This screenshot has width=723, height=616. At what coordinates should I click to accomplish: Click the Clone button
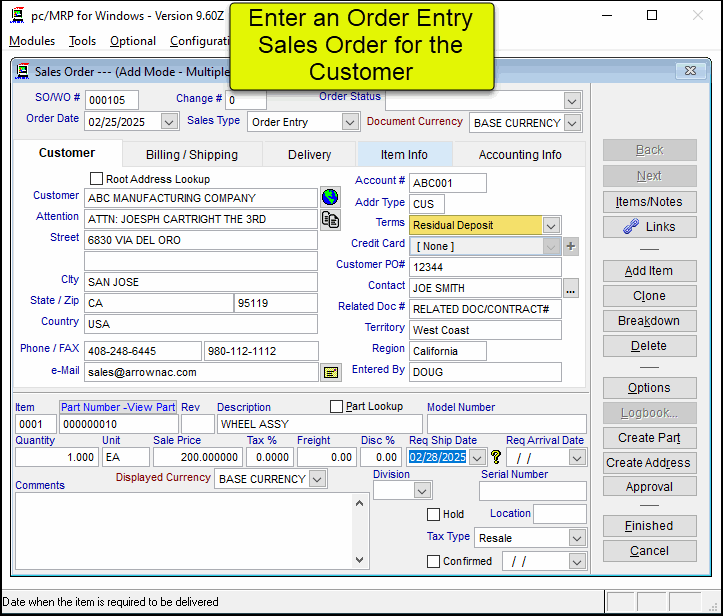(x=649, y=296)
